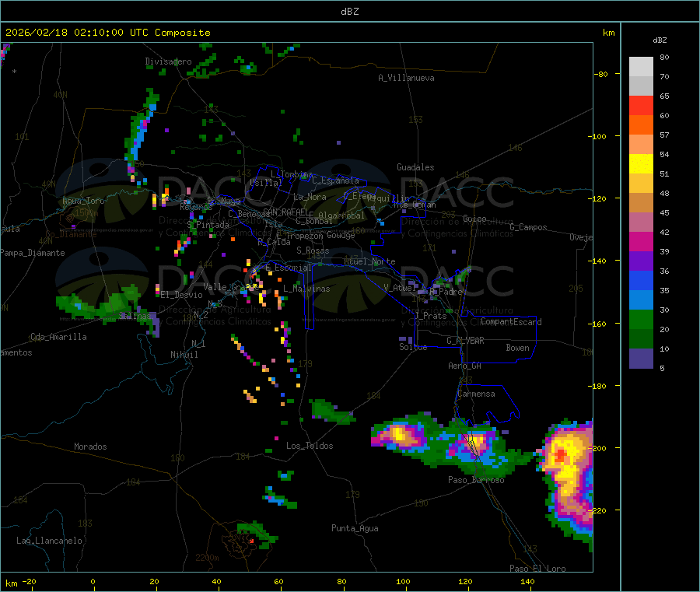Click the 'Punta_Agua' map label
Viewport: 700px width, 592px height.
click(x=355, y=528)
